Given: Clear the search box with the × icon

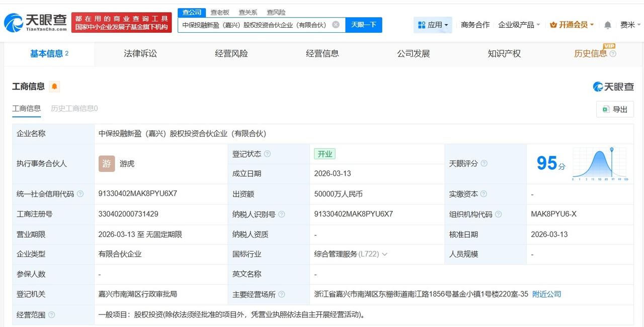Looking at the screenshot, I should (x=335, y=25).
